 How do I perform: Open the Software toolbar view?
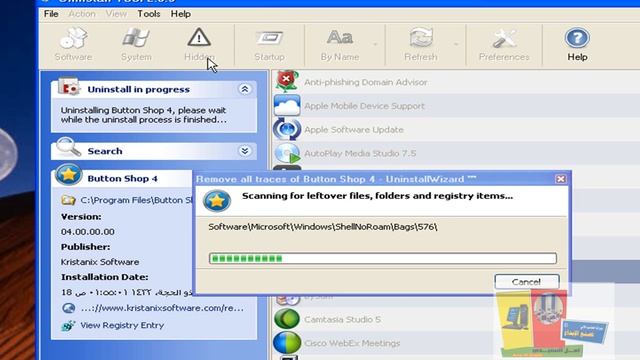[73, 44]
